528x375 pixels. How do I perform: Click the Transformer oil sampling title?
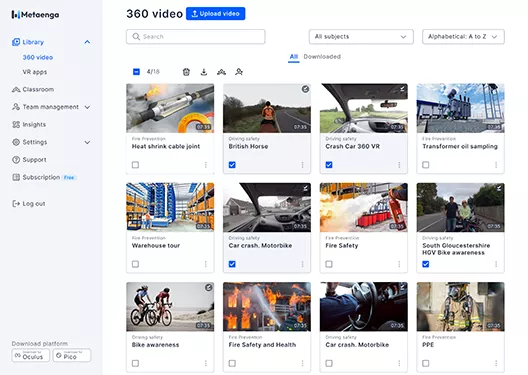[x=460, y=146]
